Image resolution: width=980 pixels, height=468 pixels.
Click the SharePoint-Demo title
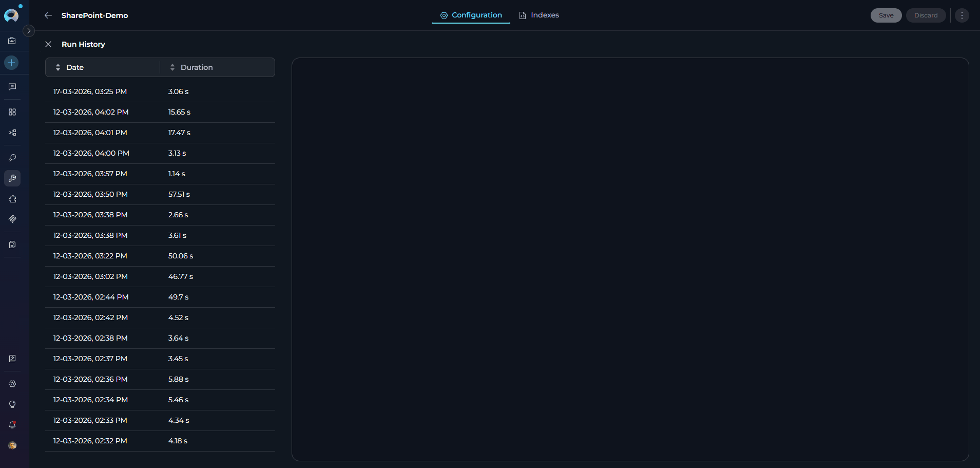95,15
